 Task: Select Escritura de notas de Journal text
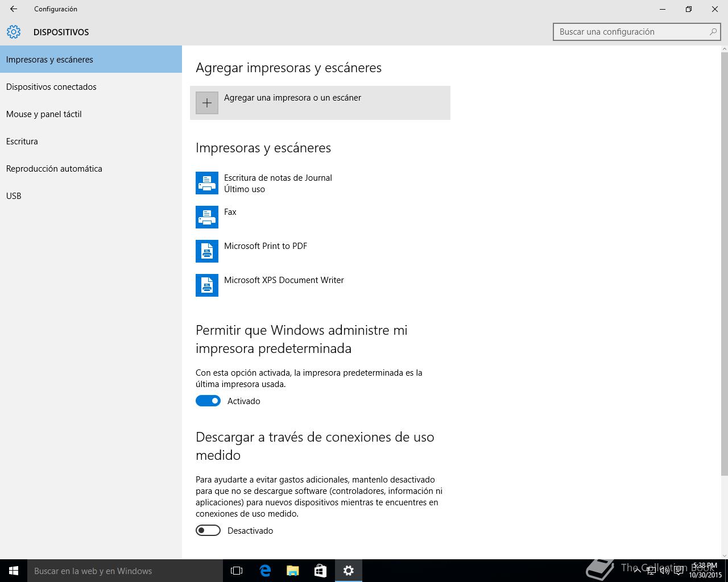click(278, 178)
